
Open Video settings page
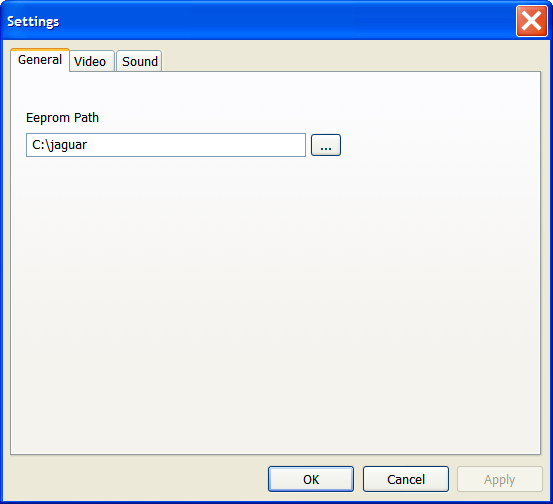point(91,61)
